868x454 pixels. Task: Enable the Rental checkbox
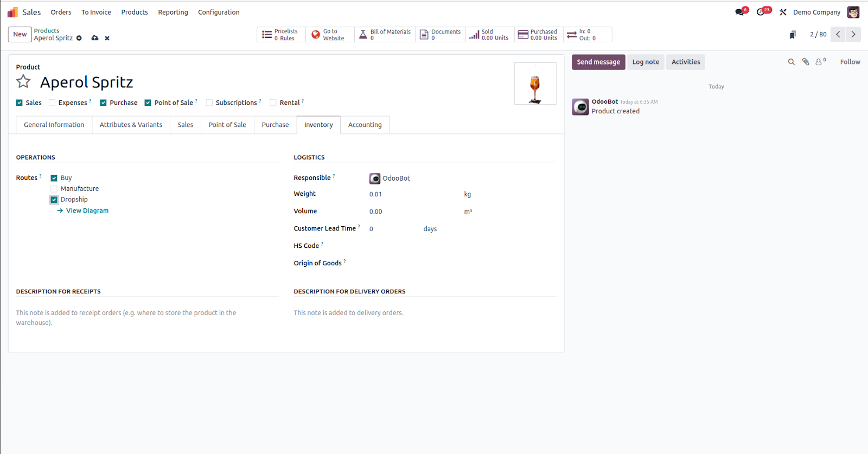[273, 103]
